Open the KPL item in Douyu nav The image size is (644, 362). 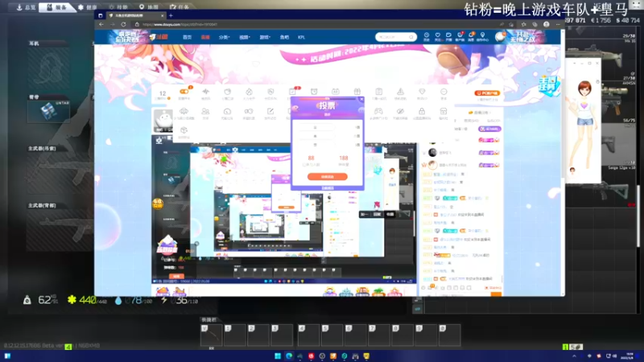pyautogui.click(x=301, y=37)
